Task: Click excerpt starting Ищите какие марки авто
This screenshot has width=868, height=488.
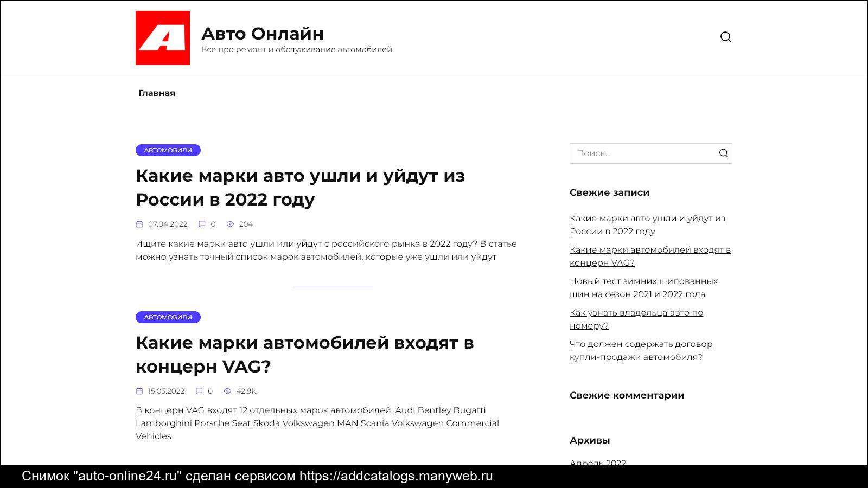Action: pyautogui.click(x=326, y=251)
